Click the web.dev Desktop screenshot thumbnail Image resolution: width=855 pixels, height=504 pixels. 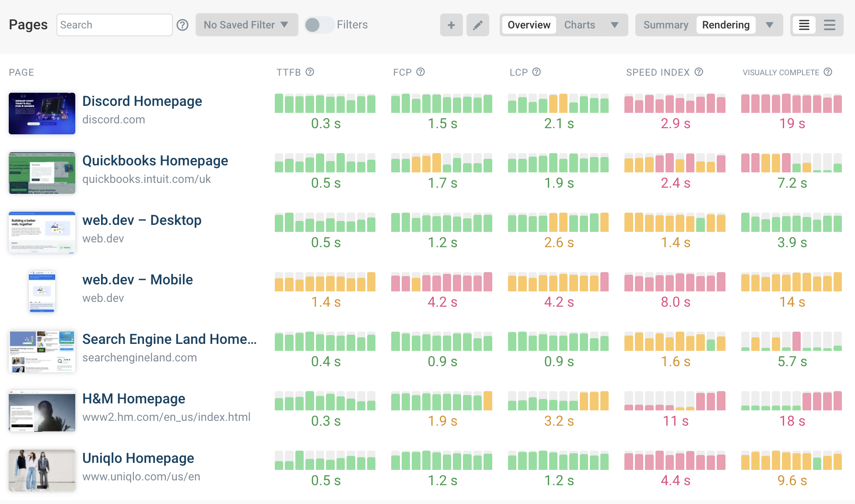[42, 232]
